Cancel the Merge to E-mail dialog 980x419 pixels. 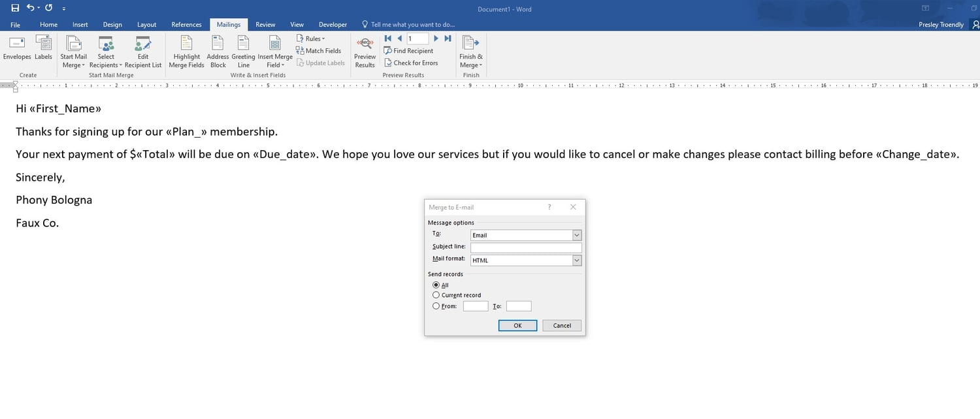point(561,325)
